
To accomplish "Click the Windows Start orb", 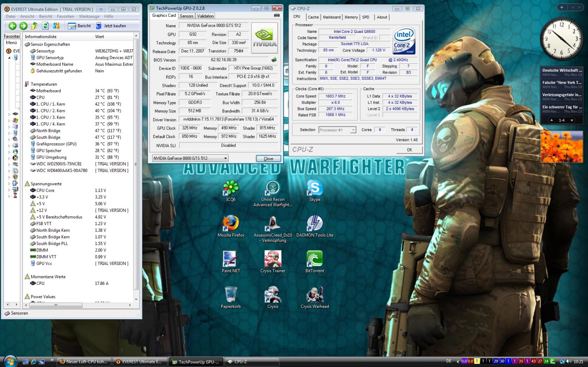I will 10,361.
